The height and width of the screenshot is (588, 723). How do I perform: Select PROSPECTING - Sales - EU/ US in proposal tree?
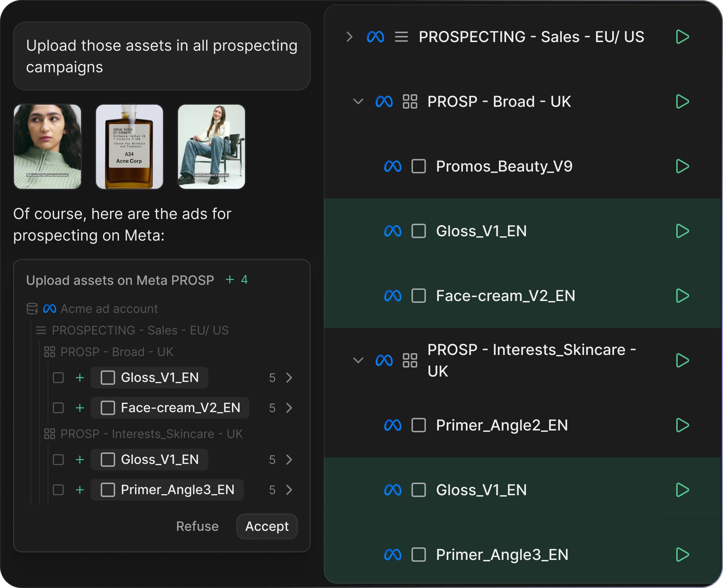coord(140,330)
